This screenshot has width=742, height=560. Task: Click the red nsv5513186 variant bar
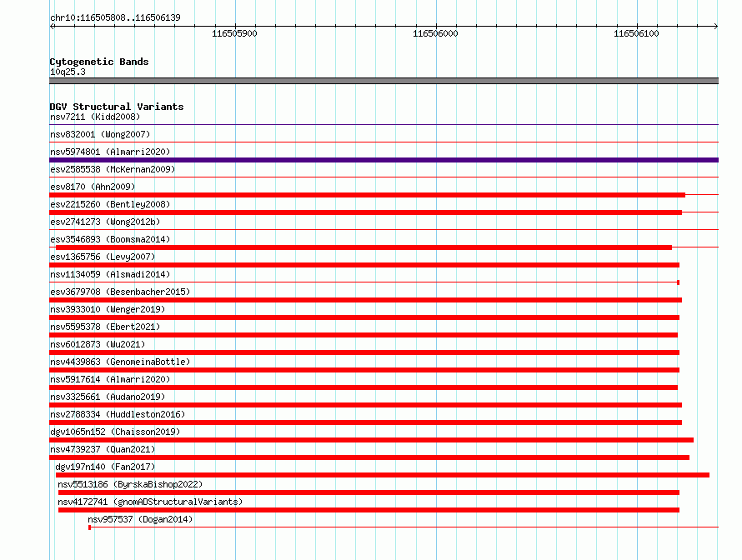click(368, 492)
